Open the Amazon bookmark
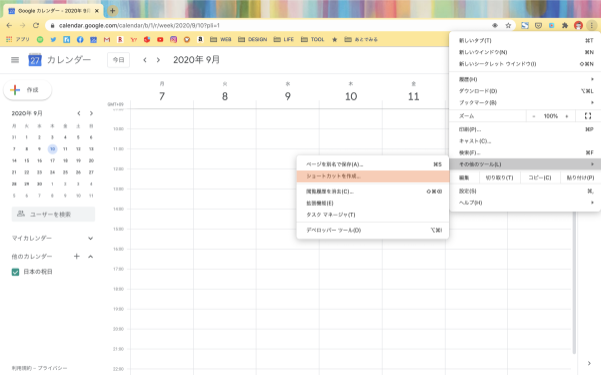This screenshot has height=375, width=601. (200, 39)
